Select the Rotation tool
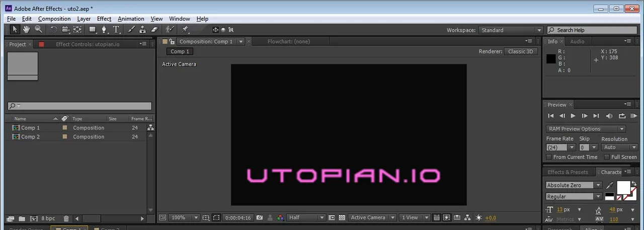The image size is (644, 230). click(x=53, y=30)
